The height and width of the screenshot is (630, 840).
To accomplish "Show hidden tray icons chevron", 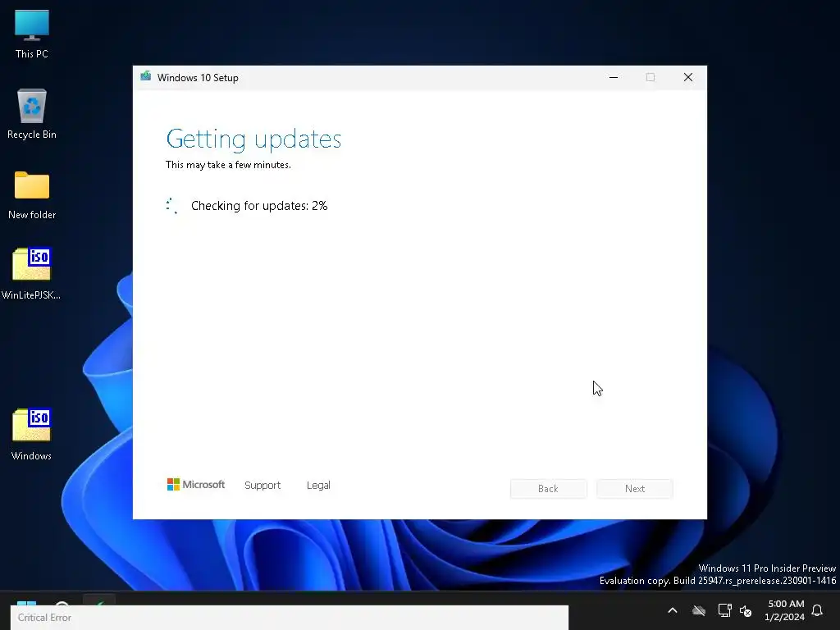I will pos(673,610).
